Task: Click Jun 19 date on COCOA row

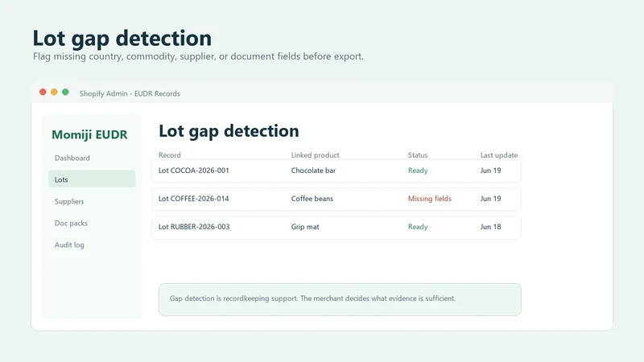Action: click(491, 171)
